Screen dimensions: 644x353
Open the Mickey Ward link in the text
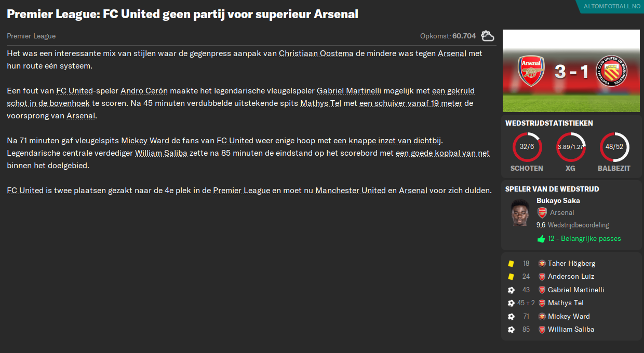[145, 140]
